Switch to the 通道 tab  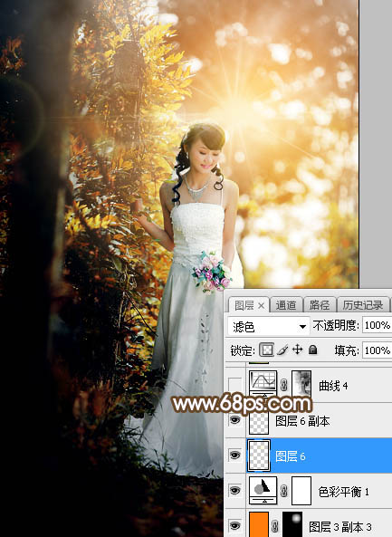[286, 304]
